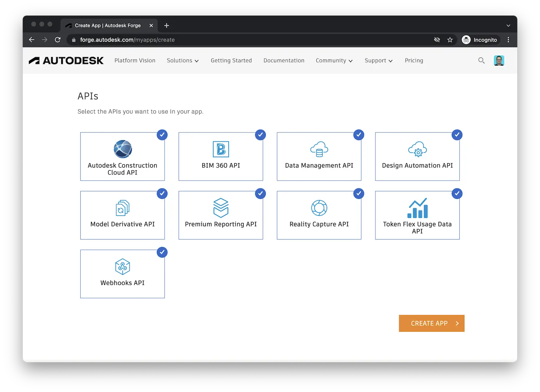Click Autodesk Construction Cloud API label
Screen dimensions: 540x392
pyautogui.click(x=122, y=169)
